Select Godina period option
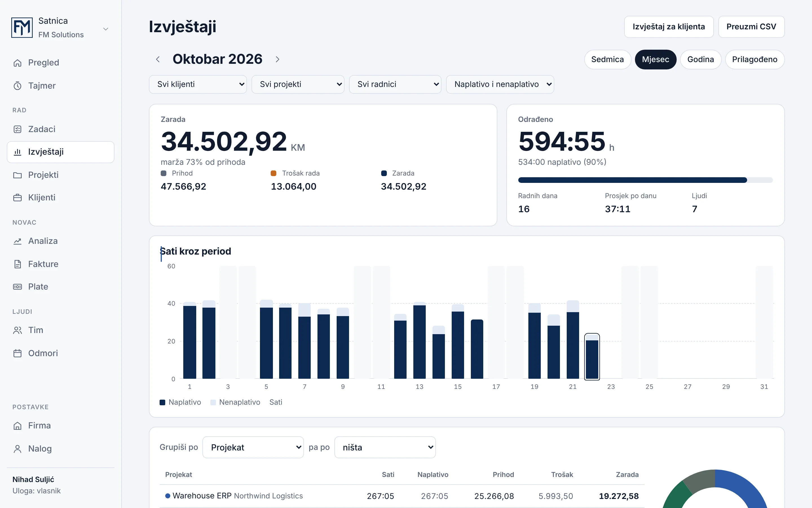The width and height of the screenshot is (812, 508). 700,60
